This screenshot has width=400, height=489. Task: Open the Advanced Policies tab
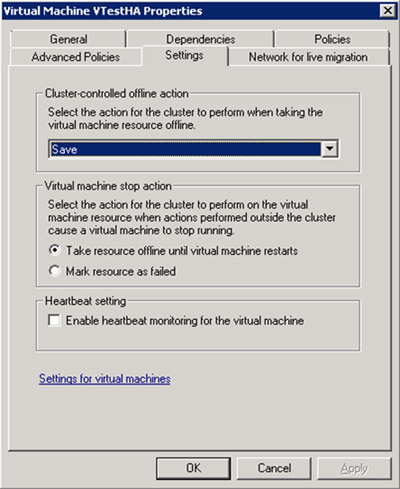[76, 57]
